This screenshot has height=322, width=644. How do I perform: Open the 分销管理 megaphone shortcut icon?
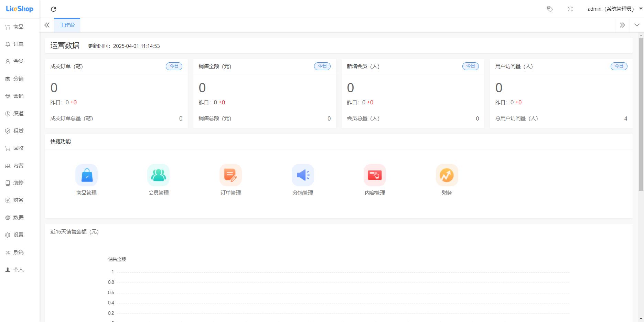click(303, 175)
